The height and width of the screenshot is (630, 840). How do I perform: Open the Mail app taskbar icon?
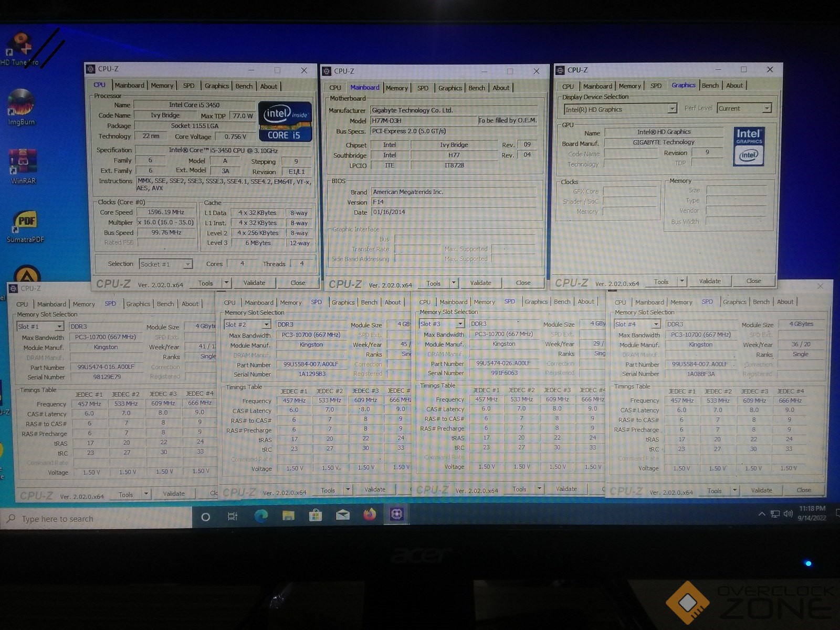(x=343, y=515)
